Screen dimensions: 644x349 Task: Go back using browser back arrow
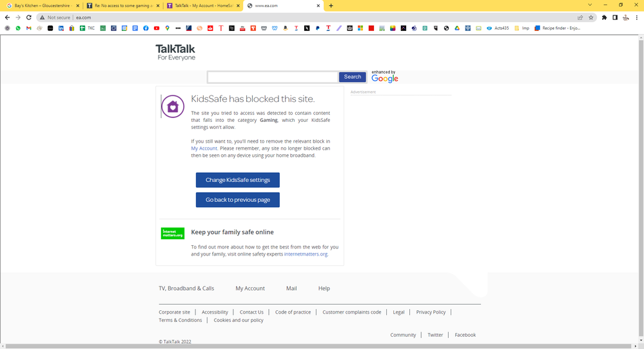point(7,17)
